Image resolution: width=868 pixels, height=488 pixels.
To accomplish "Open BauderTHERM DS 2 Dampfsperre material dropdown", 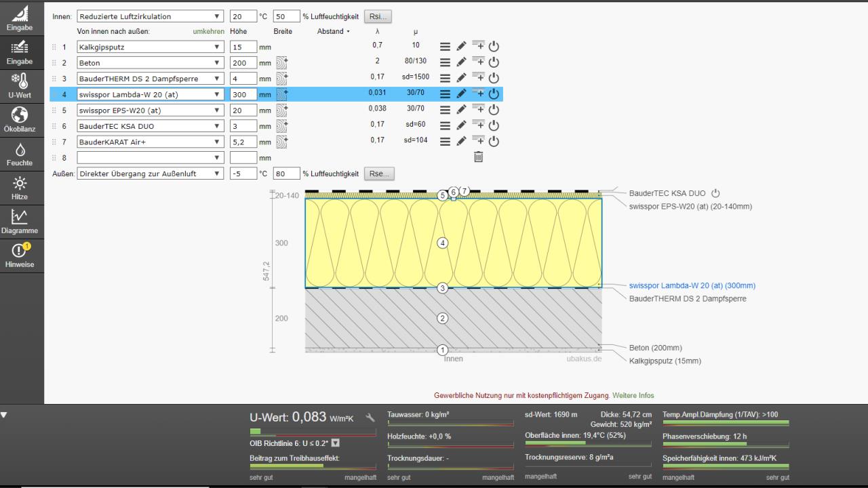I will click(150, 79).
